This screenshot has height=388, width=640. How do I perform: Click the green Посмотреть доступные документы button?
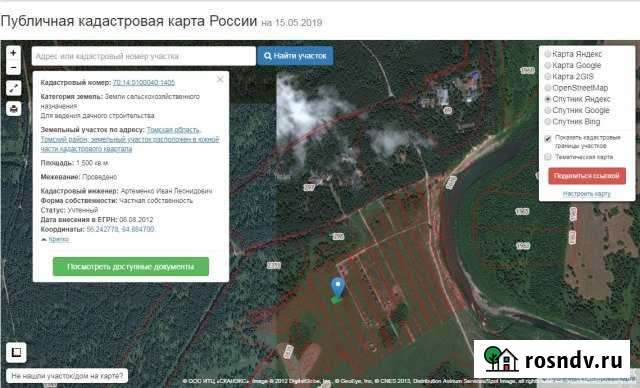point(131,266)
